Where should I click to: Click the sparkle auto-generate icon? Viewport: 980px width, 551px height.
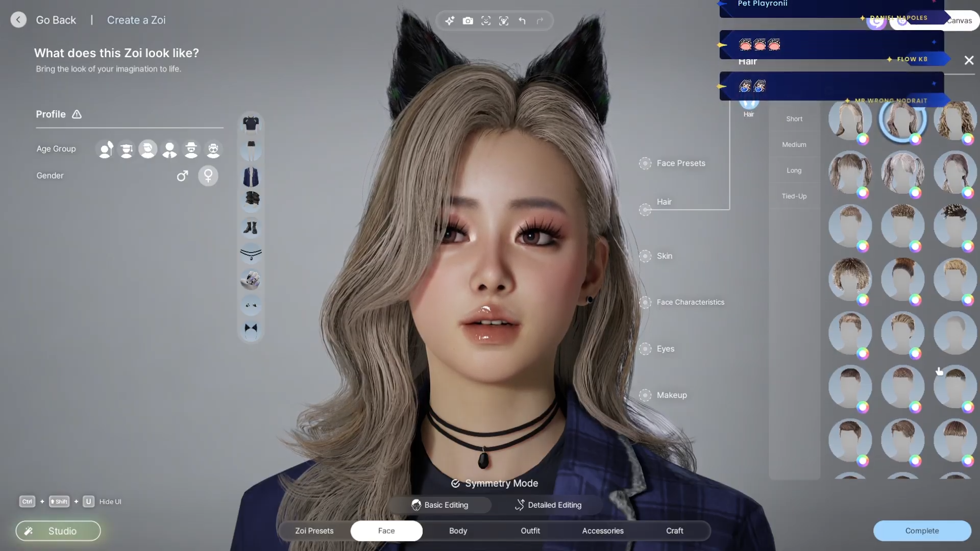450,21
